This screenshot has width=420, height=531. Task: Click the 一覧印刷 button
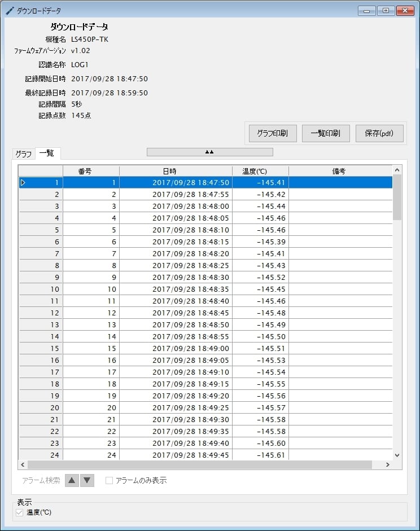point(326,133)
